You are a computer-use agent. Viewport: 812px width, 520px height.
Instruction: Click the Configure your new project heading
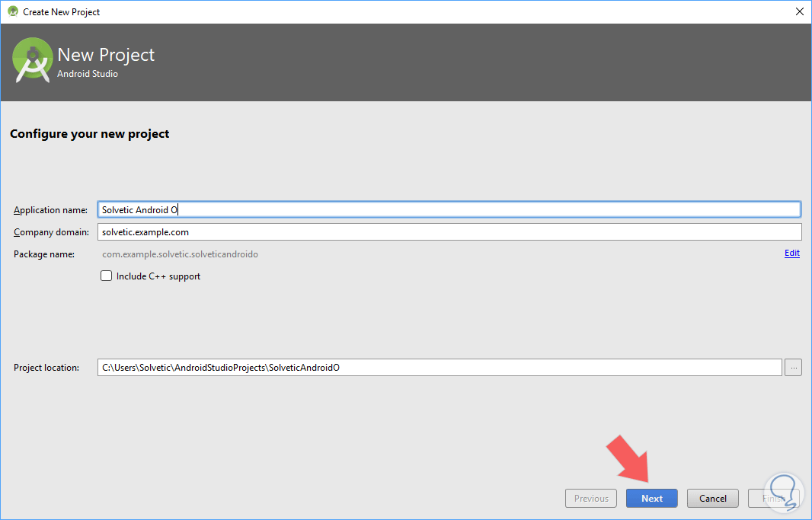point(90,134)
